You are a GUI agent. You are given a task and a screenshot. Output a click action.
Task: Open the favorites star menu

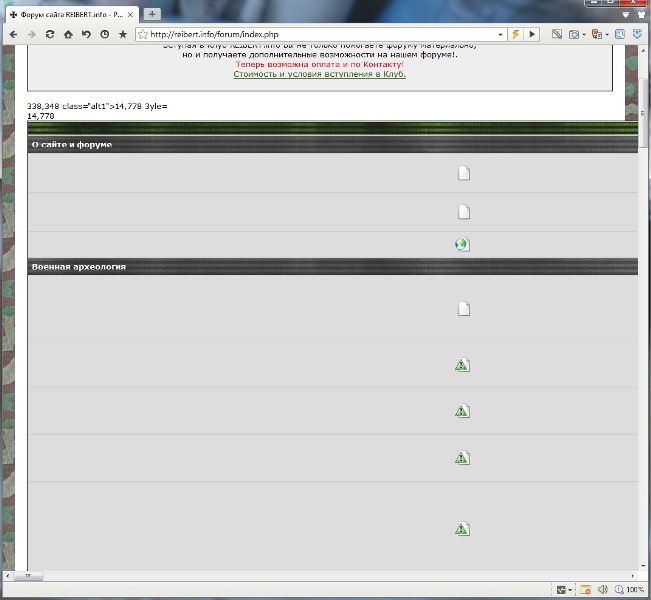123,34
